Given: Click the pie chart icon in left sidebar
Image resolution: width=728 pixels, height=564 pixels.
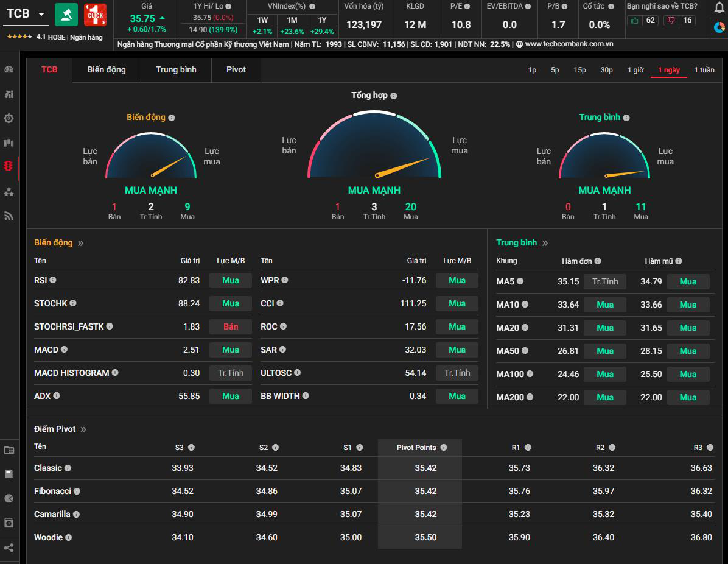Looking at the screenshot, I should (x=9, y=498).
